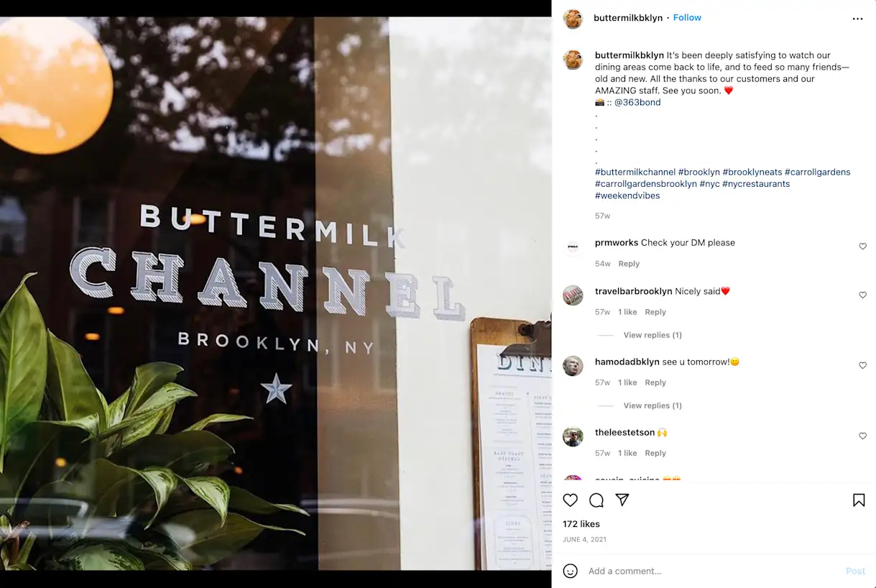Click the Add a comment field
The width and height of the screenshot is (876, 588).
[x=711, y=571]
